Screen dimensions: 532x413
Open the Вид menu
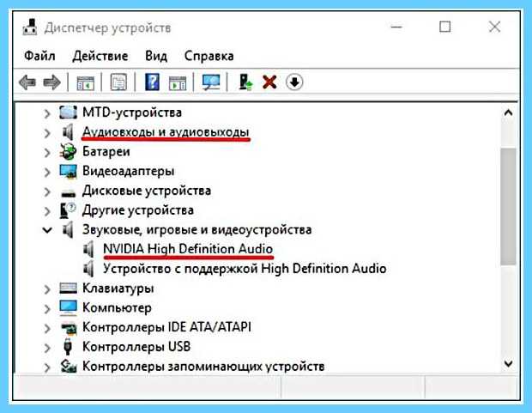(156, 56)
